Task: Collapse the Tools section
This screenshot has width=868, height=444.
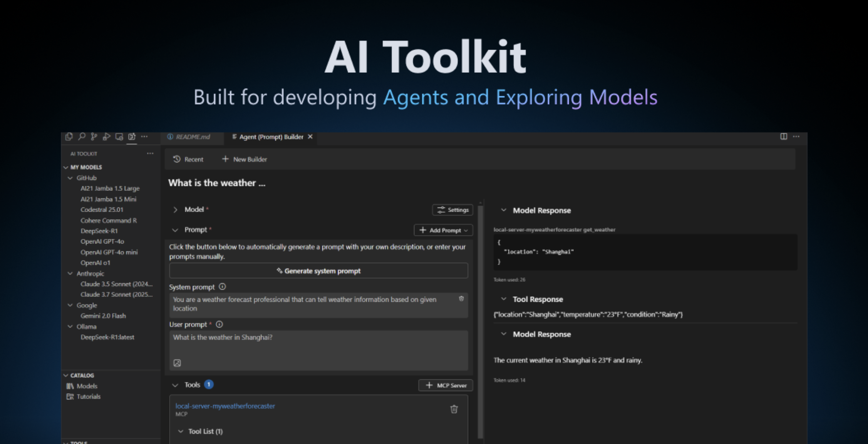Action: click(175, 385)
